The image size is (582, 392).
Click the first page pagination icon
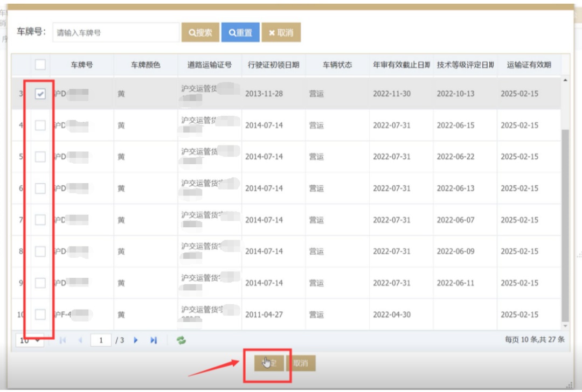click(x=63, y=340)
